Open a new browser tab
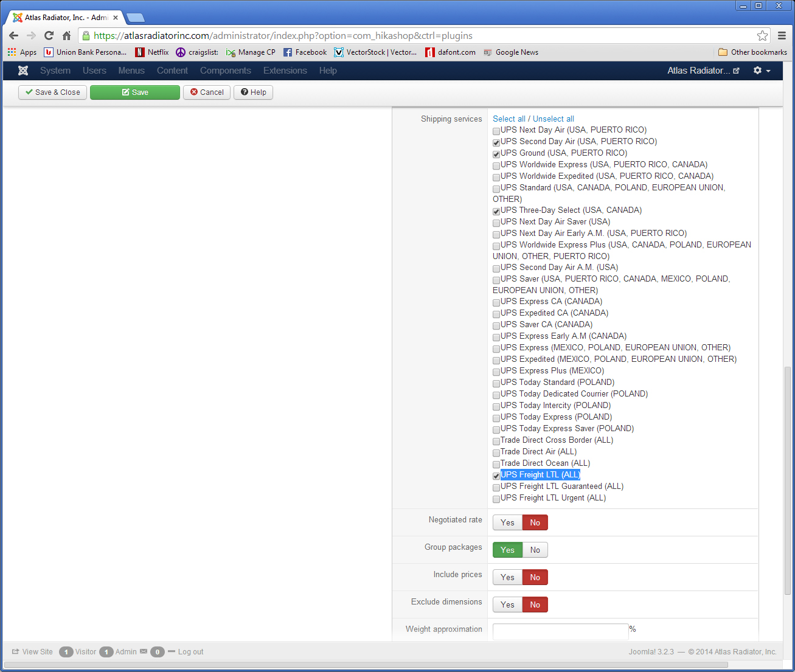This screenshot has height=672, width=795. 135,18
